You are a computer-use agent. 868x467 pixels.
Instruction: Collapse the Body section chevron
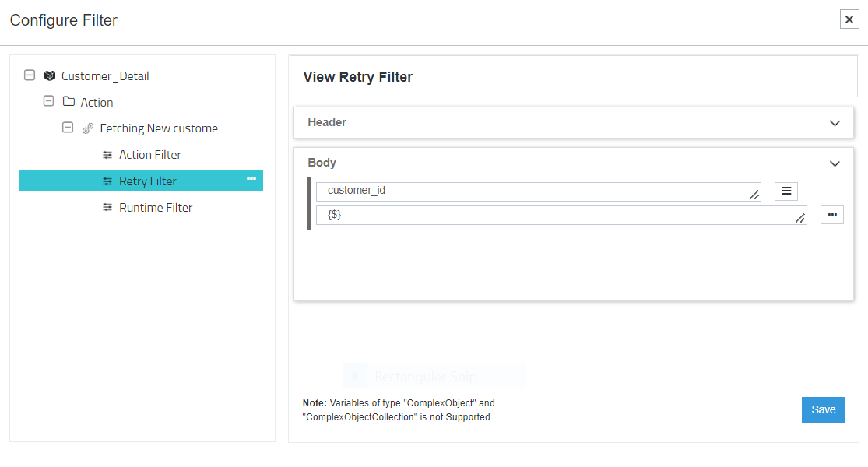[835, 163]
